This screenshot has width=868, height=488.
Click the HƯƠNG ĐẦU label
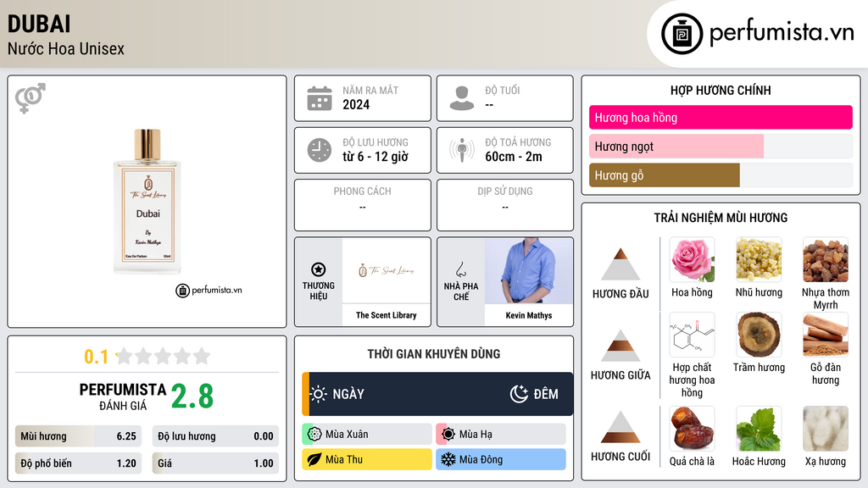coord(620,294)
